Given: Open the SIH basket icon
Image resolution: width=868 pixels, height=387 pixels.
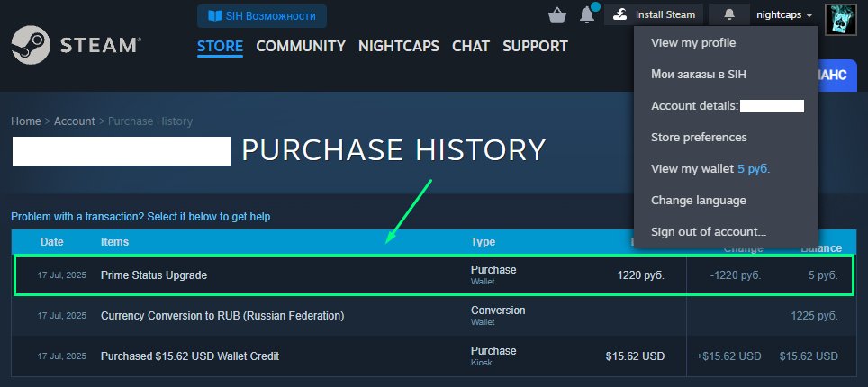Looking at the screenshot, I should [556, 15].
